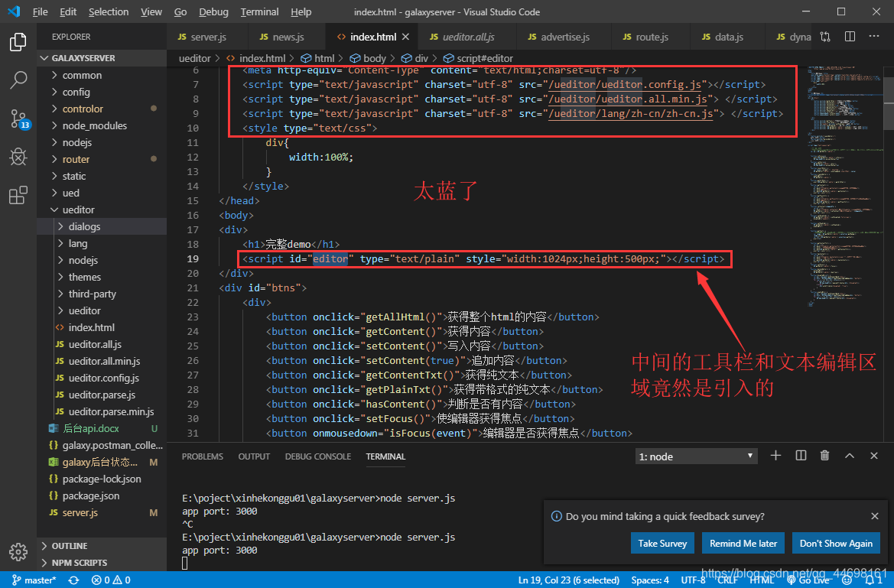Image resolution: width=894 pixels, height=588 pixels.
Task: Maximize the terminal panel size
Action: pos(850,456)
